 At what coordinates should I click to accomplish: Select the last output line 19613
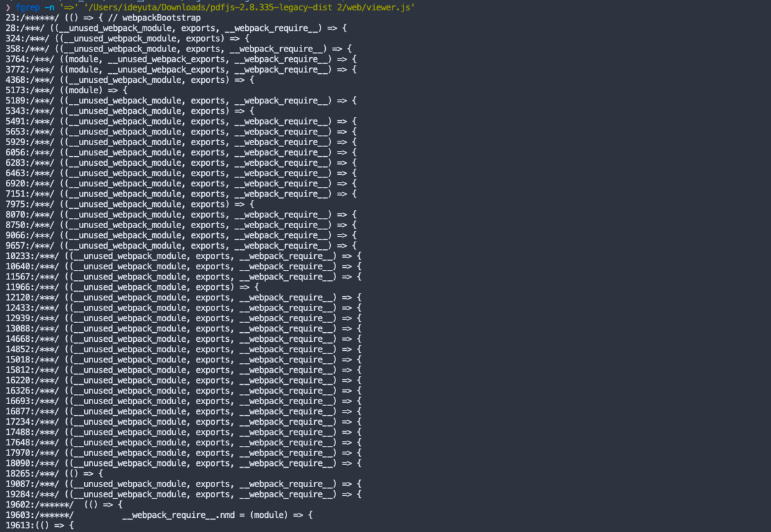coord(40,525)
